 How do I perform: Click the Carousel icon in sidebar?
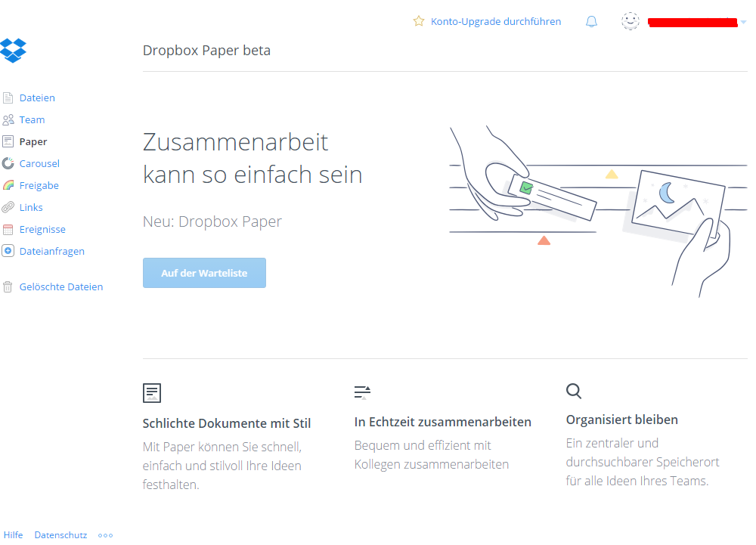point(8,163)
